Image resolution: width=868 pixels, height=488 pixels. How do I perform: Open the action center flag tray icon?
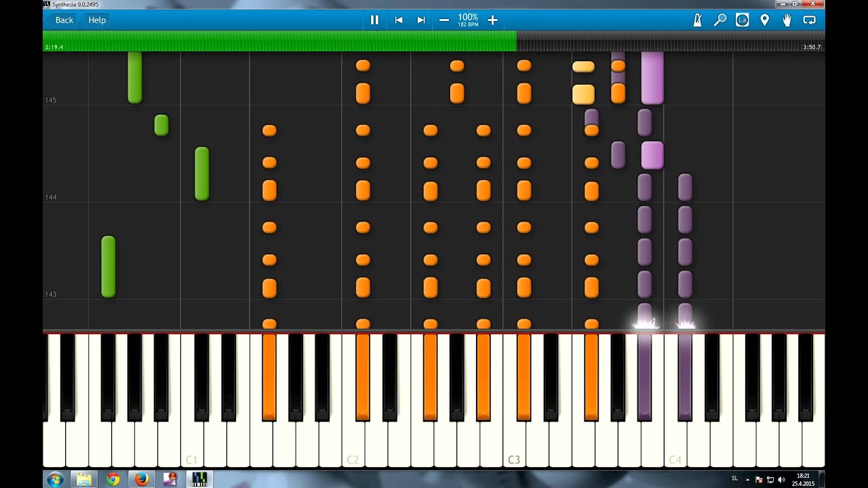click(x=759, y=480)
